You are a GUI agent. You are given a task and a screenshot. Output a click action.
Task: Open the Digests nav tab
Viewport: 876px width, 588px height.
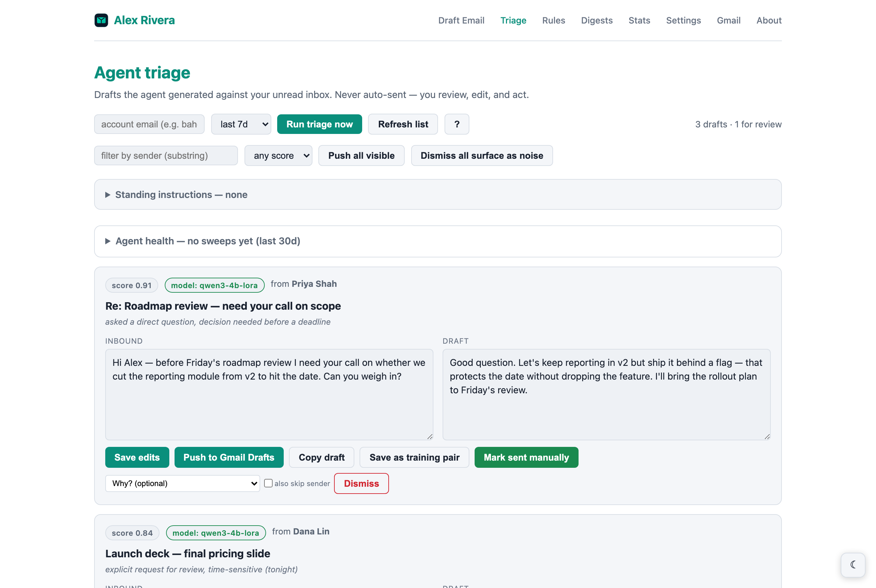click(x=597, y=20)
